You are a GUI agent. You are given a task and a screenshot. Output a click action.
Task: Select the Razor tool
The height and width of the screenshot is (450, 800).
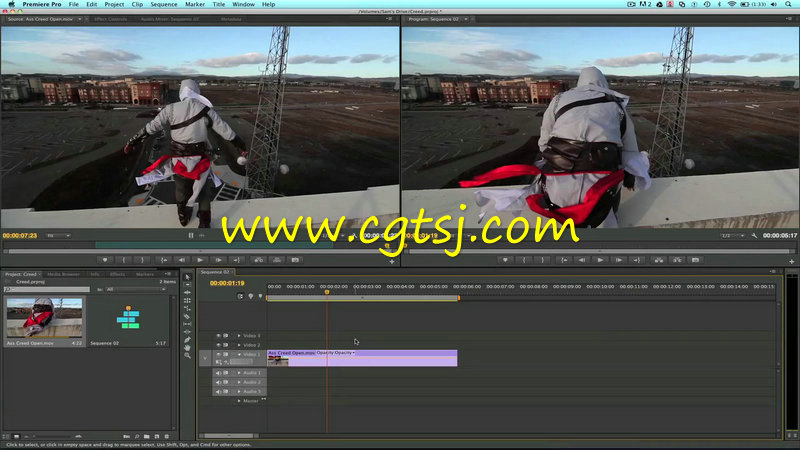coord(187,316)
